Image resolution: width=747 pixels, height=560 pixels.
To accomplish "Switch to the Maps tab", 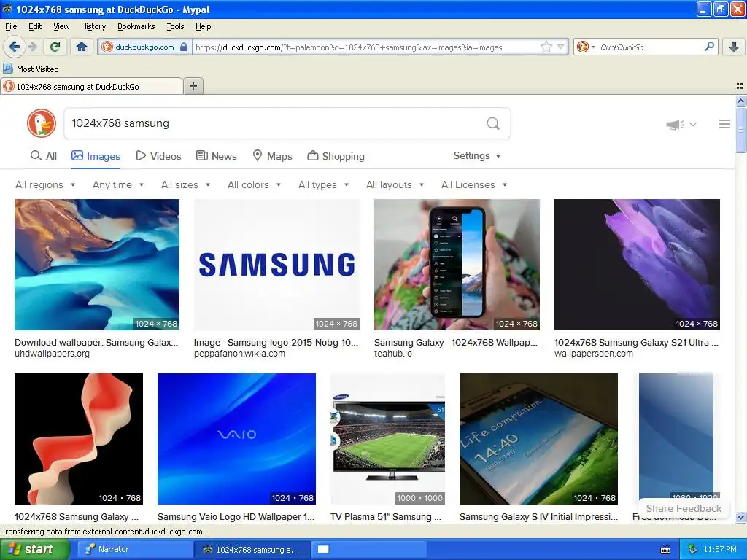I will point(272,156).
